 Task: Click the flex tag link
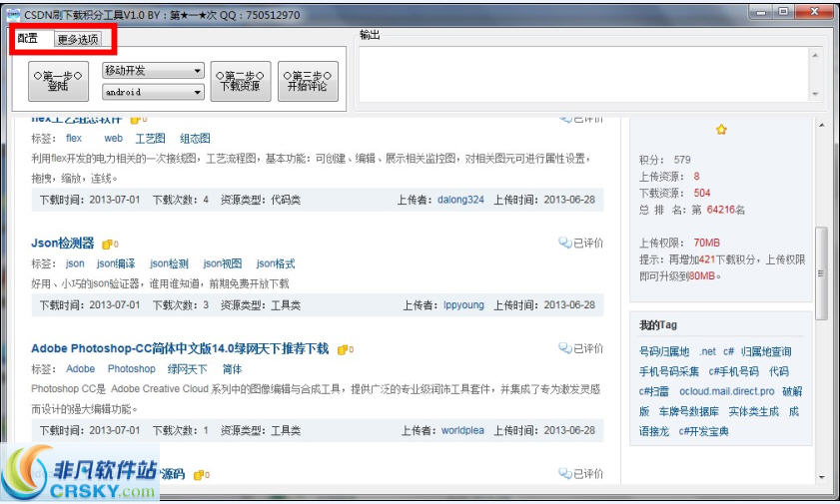click(74, 139)
